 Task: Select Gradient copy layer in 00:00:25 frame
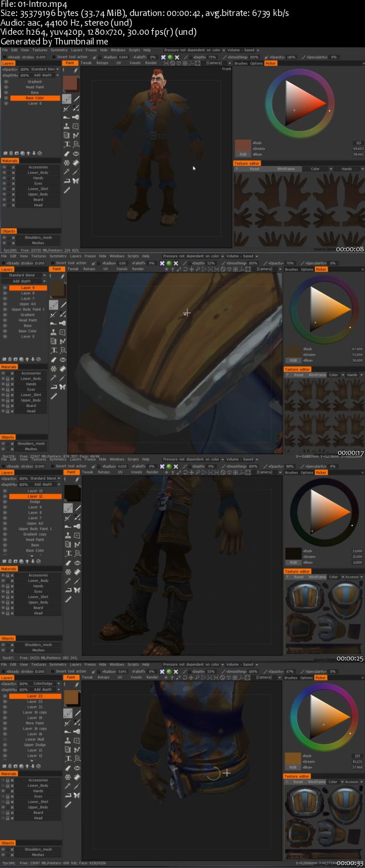(x=35, y=534)
